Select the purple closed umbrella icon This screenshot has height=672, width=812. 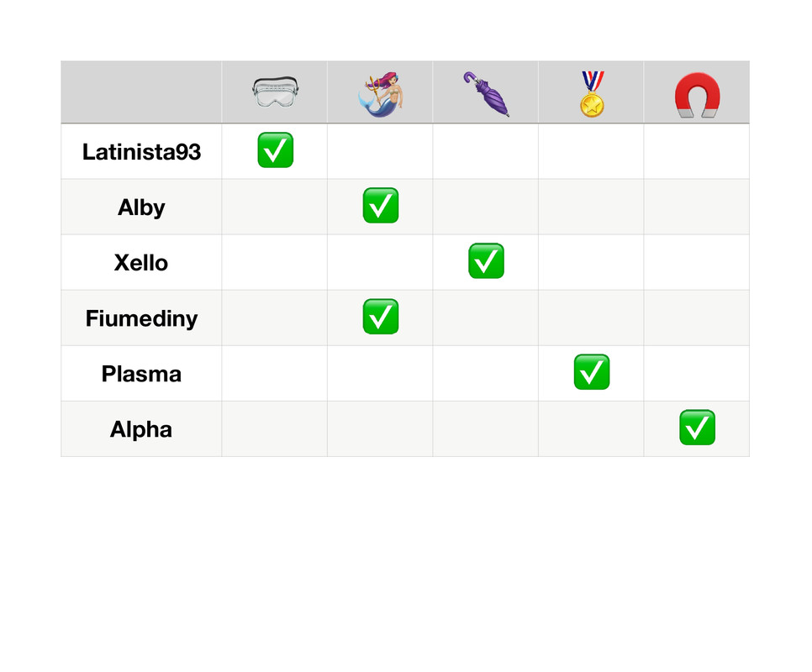(x=486, y=92)
